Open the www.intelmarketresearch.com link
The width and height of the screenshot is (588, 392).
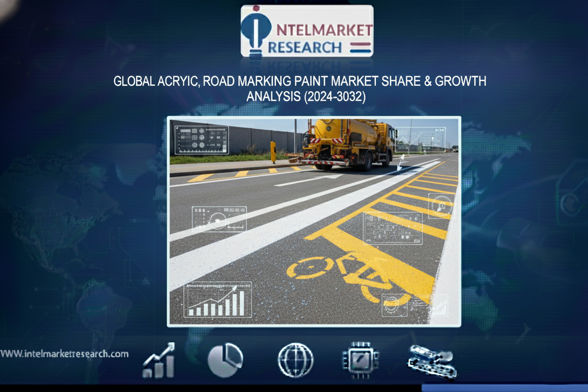65,353
